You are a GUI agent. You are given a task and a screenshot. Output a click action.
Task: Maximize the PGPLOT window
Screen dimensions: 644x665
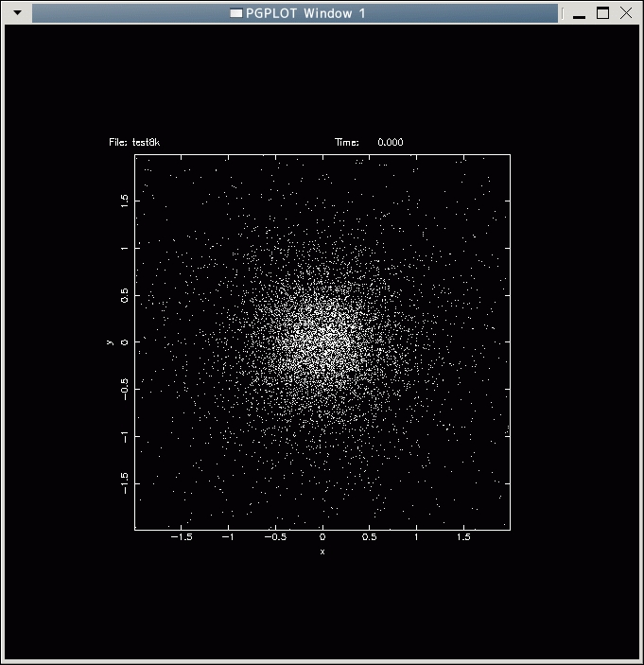pyautogui.click(x=602, y=13)
